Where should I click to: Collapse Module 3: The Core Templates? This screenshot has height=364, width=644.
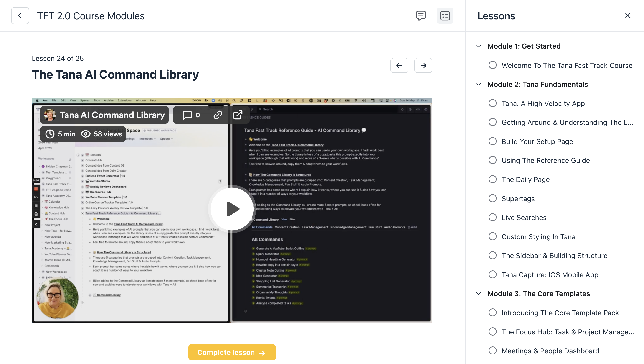[x=479, y=293]
